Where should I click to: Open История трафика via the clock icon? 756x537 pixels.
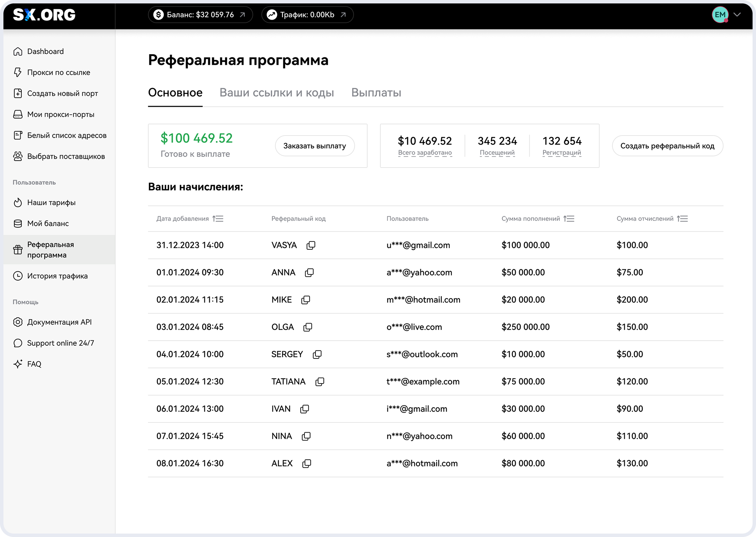18,276
